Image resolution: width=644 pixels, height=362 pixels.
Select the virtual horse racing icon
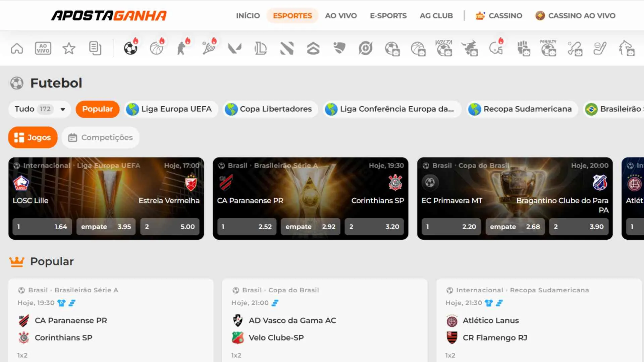(627, 48)
